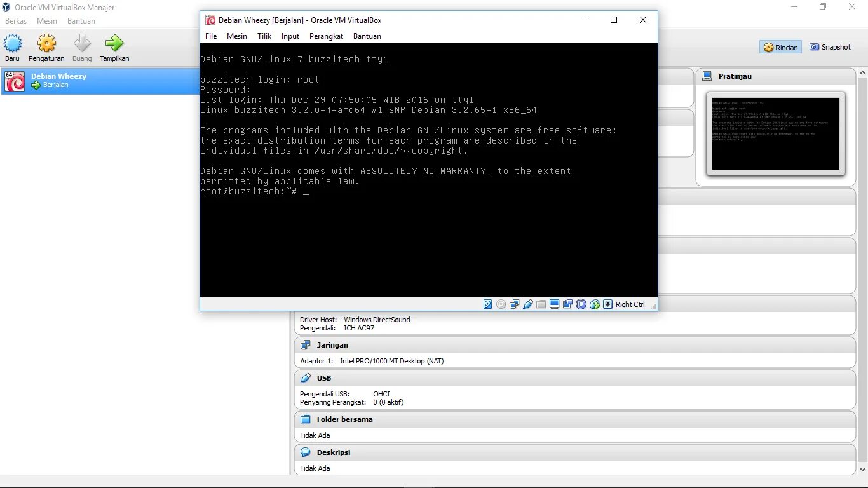Open Mesin menu in VirtualBox Manager
Image resolution: width=868 pixels, height=488 pixels.
click(x=47, y=21)
